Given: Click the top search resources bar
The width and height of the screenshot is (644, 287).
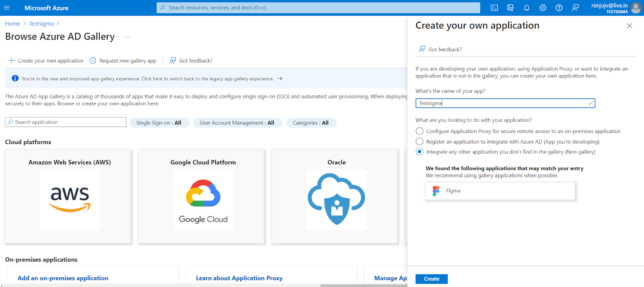Looking at the screenshot, I should tap(318, 8).
